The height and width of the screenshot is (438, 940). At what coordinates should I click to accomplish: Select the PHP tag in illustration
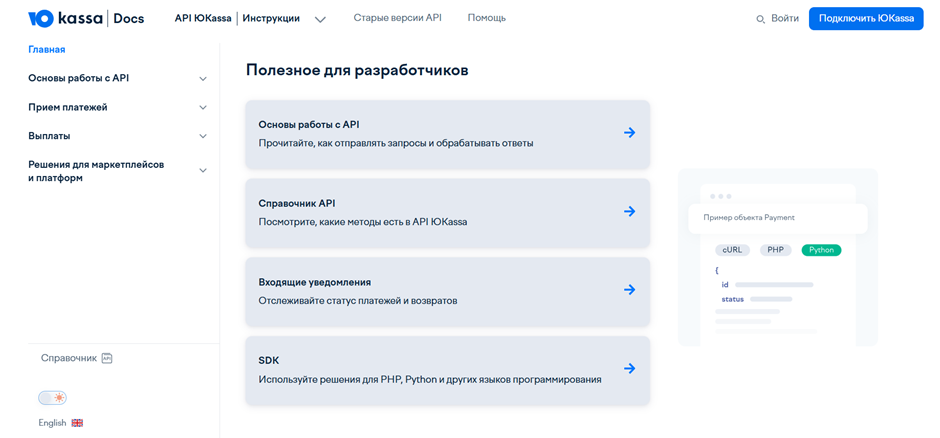point(776,250)
